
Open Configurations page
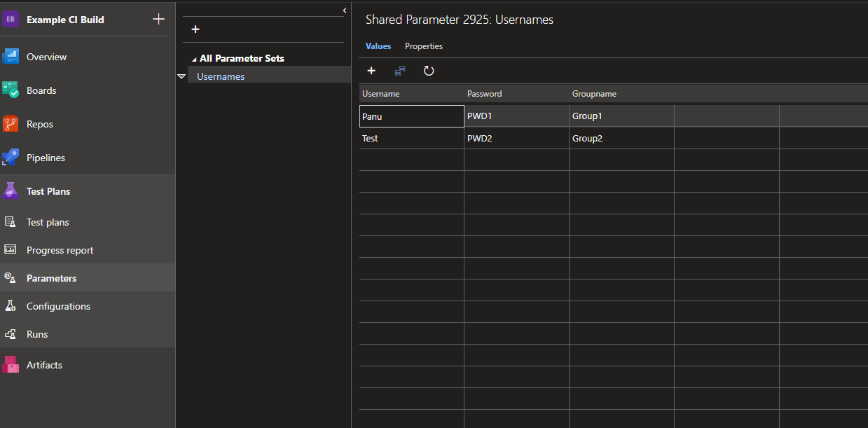[88, 306]
